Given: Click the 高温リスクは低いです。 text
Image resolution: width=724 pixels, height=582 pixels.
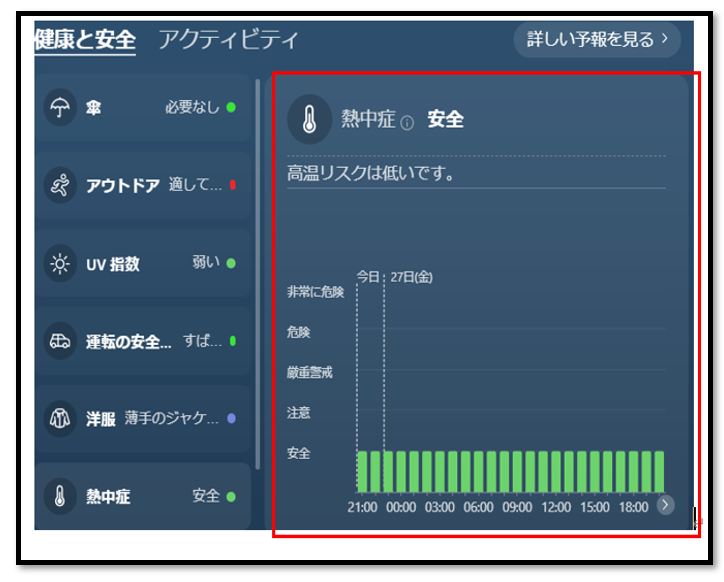Looking at the screenshot, I should 371,173.
